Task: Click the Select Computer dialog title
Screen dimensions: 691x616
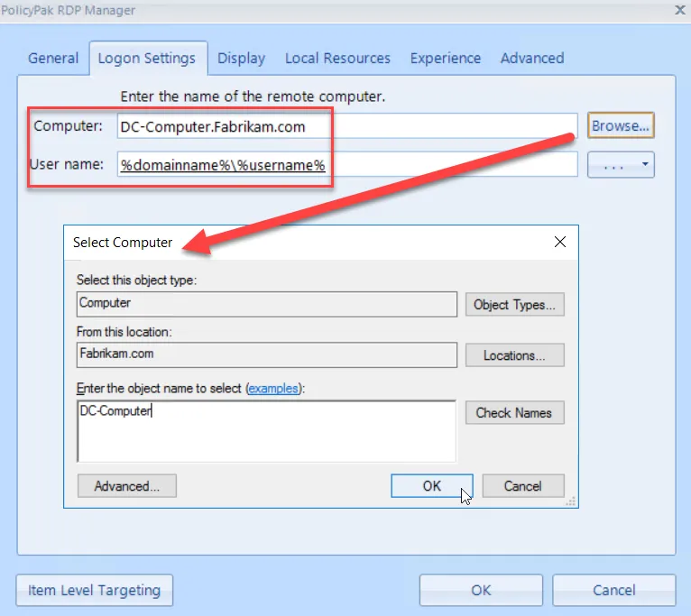Action: [x=123, y=243]
